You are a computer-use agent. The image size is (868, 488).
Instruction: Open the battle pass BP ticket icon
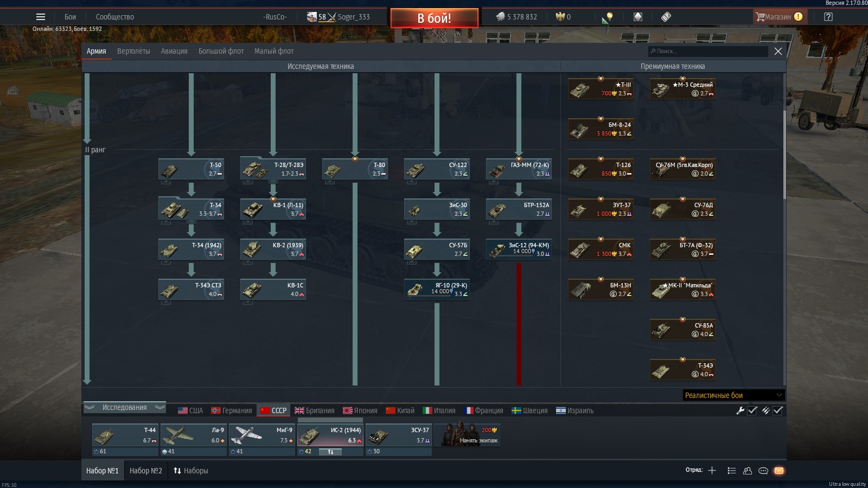(x=666, y=17)
